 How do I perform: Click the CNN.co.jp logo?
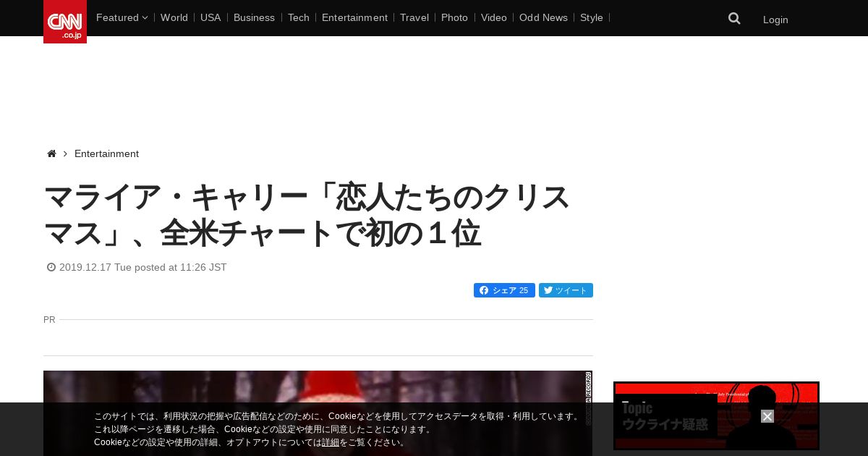[x=65, y=22]
